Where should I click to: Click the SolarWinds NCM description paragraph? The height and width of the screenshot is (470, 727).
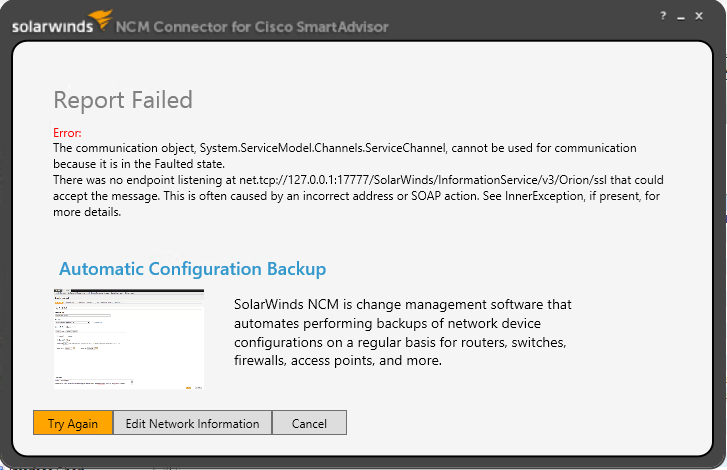coord(402,331)
